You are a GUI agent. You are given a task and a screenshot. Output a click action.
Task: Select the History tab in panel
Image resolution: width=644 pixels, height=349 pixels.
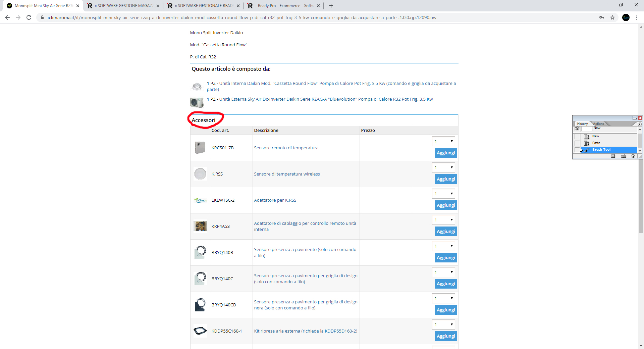[x=583, y=124]
